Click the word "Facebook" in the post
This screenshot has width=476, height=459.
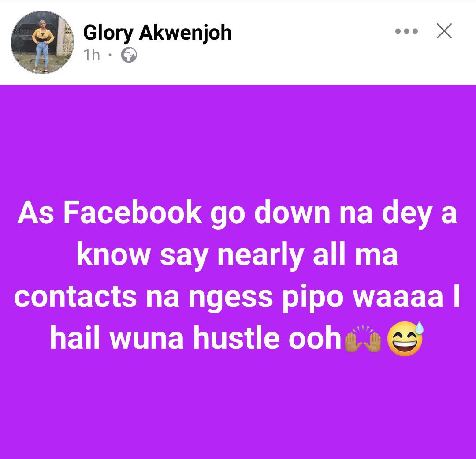pos(133,212)
